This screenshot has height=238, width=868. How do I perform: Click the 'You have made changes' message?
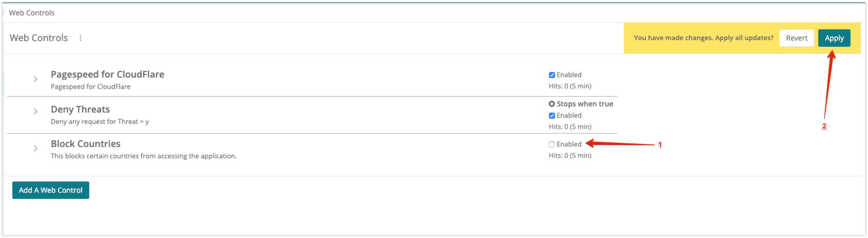tap(703, 38)
